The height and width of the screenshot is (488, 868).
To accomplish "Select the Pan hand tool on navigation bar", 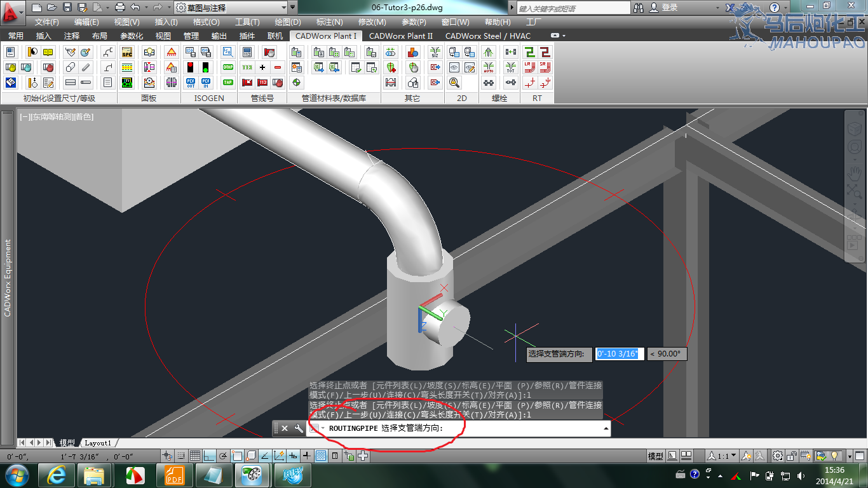I will [854, 172].
